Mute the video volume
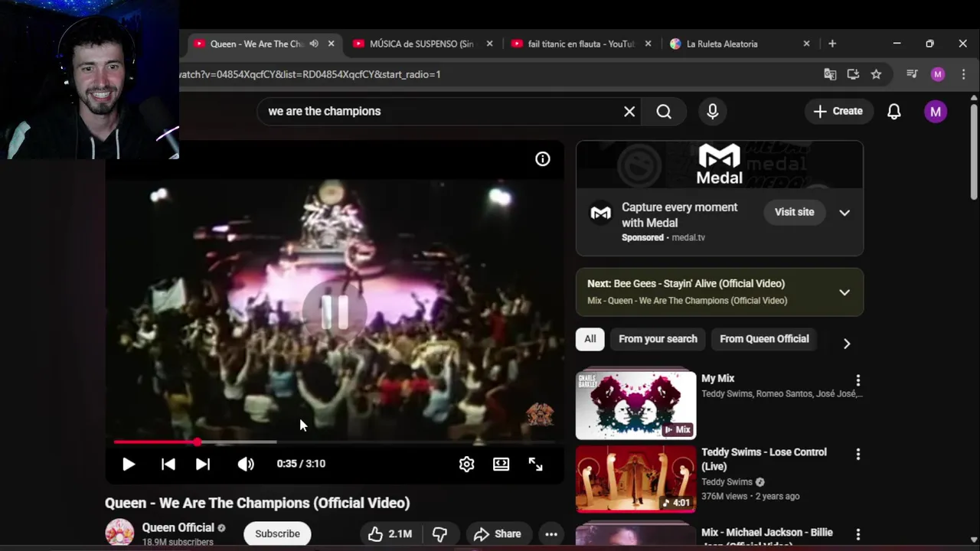This screenshot has height=551, width=980. point(246,464)
